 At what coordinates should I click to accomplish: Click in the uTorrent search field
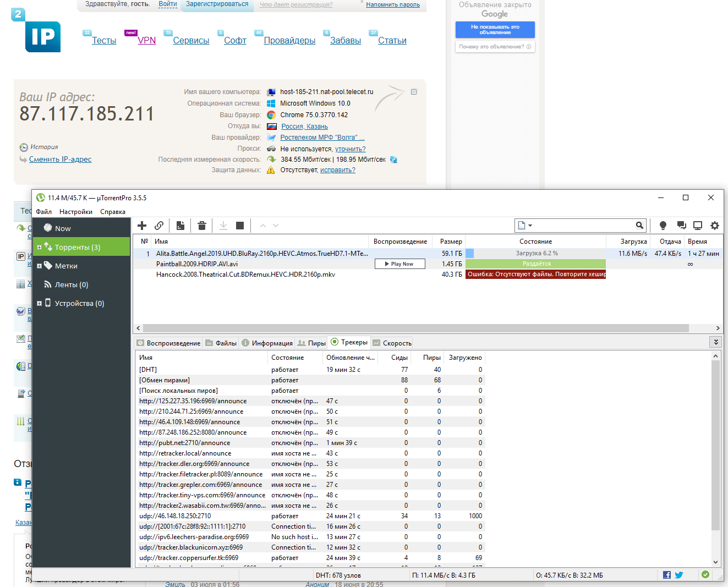(x=583, y=226)
